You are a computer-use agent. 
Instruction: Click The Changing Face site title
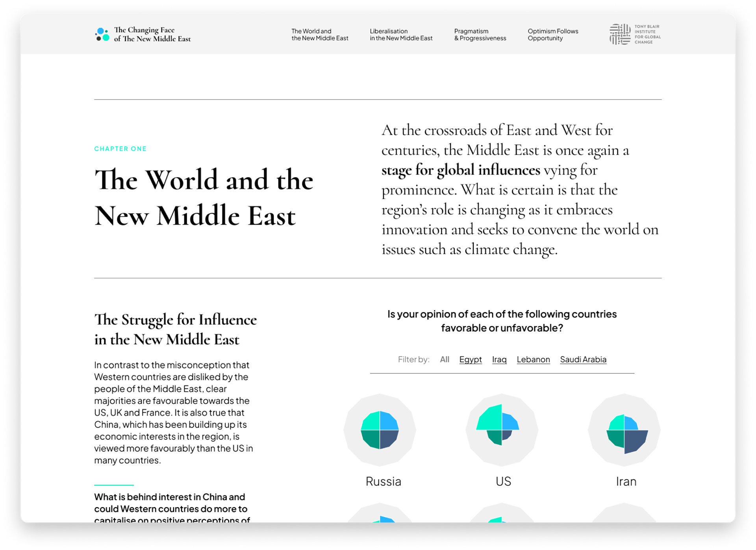[x=152, y=34]
